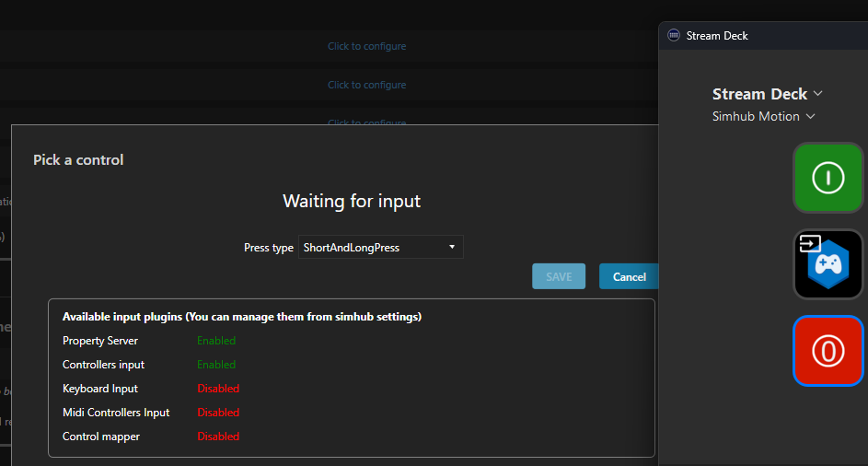Click Disabled status next to Midi Controllers Input
This screenshot has width=868, height=466.
pyautogui.click(x=218, y=413)
